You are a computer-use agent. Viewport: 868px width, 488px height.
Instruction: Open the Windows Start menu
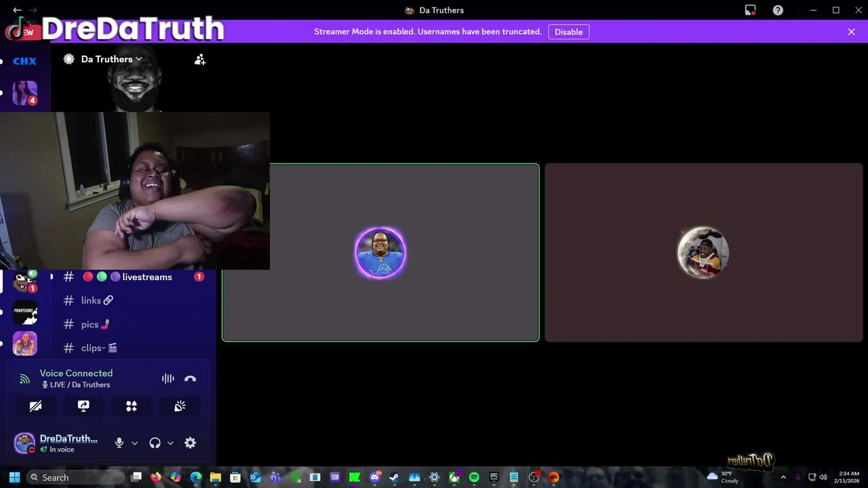click(14, 477)
